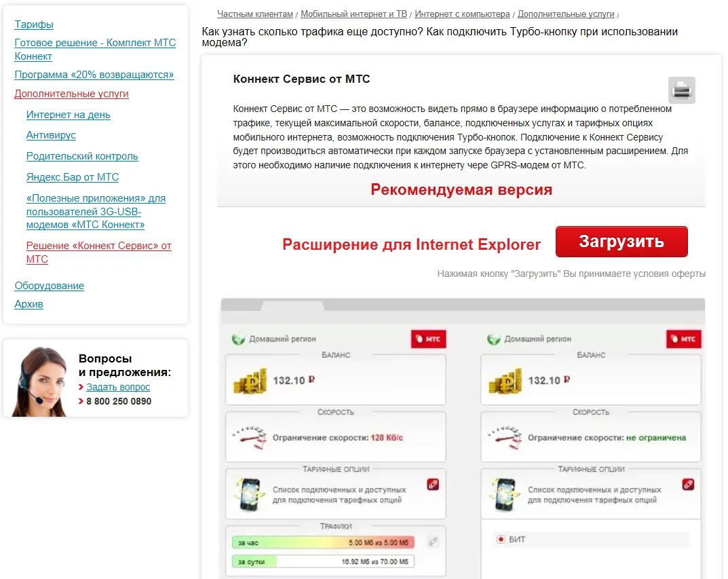Click the Загрузить button
This screenshot has height=579, width=728.
pyautogui.click(x=621, y=242)
